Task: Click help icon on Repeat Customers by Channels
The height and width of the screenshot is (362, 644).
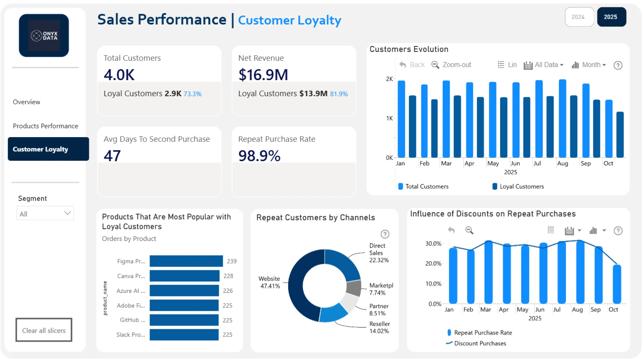Action: point(385,234)
